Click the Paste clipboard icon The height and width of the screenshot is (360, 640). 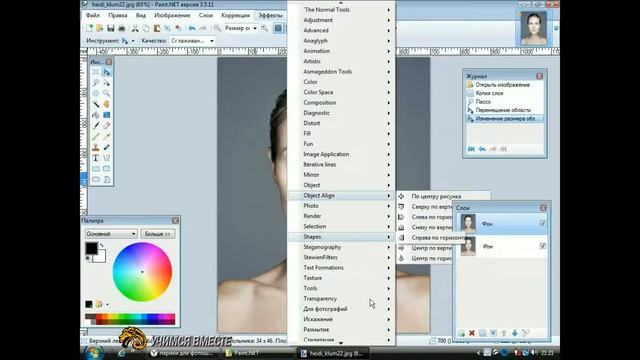coord(157,28)
